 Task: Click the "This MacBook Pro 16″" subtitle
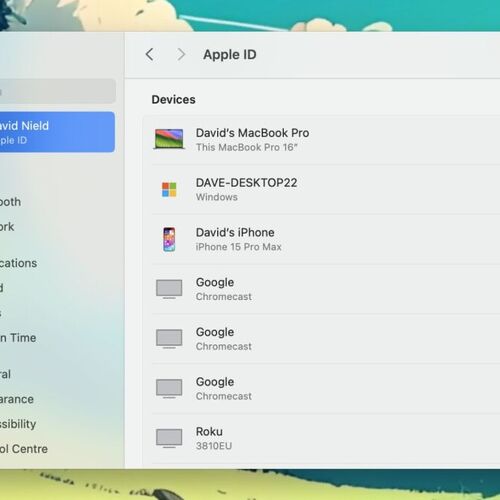coord(246,147)
